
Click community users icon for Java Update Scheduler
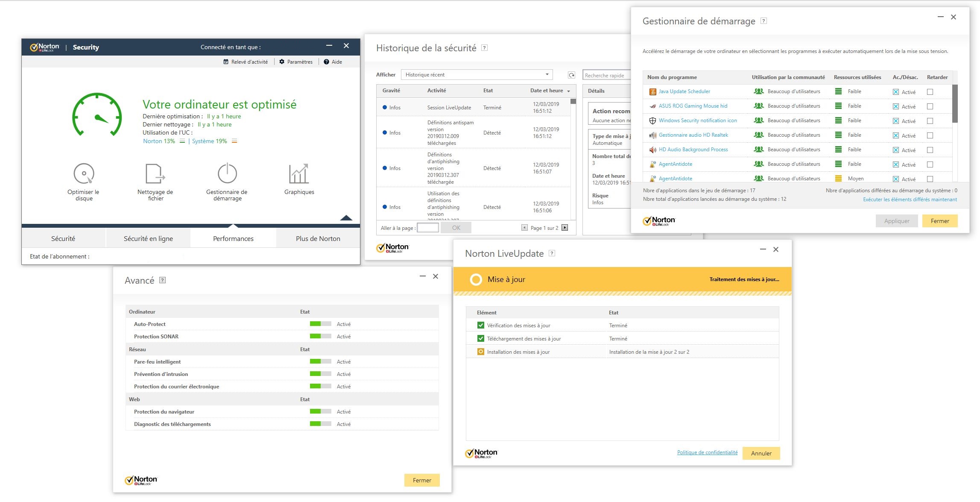758,91
